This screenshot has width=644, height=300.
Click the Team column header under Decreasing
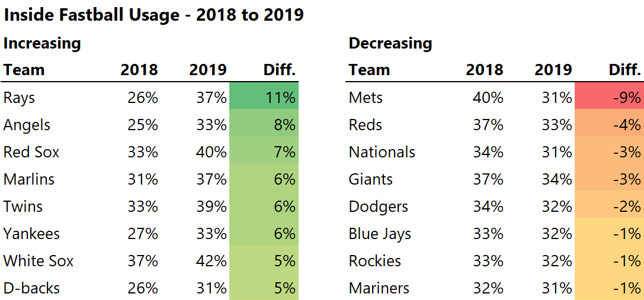click(369, 70)
